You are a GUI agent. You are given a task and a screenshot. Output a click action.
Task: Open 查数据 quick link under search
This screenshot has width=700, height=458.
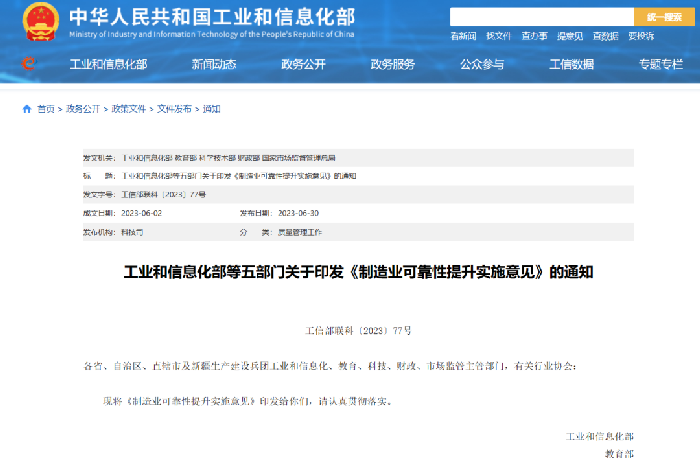coord(605,36)
